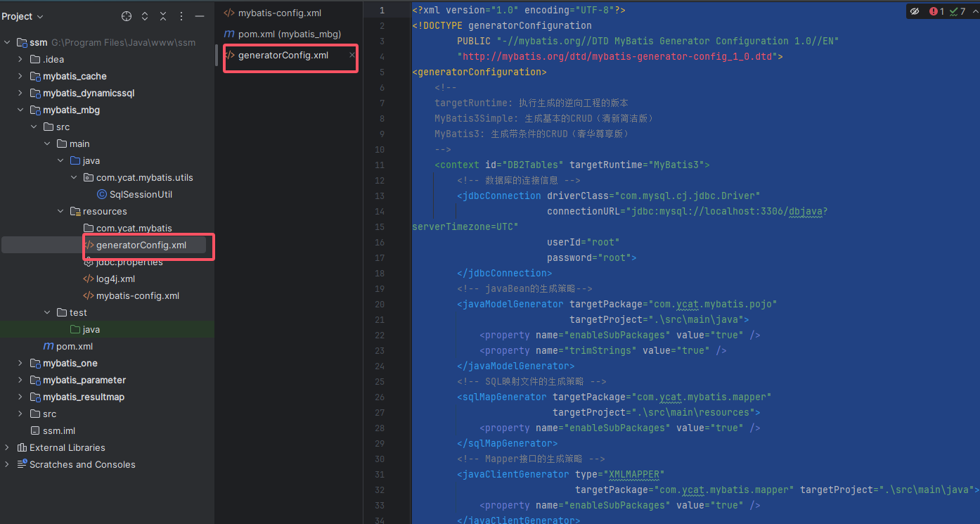
Task: Select the java folder under main
Action: [91, 160]
